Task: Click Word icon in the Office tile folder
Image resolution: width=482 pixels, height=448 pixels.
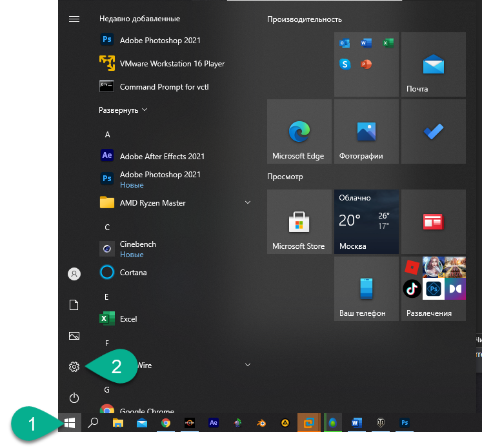Action: pyautogui.click(x=366, y=43)
